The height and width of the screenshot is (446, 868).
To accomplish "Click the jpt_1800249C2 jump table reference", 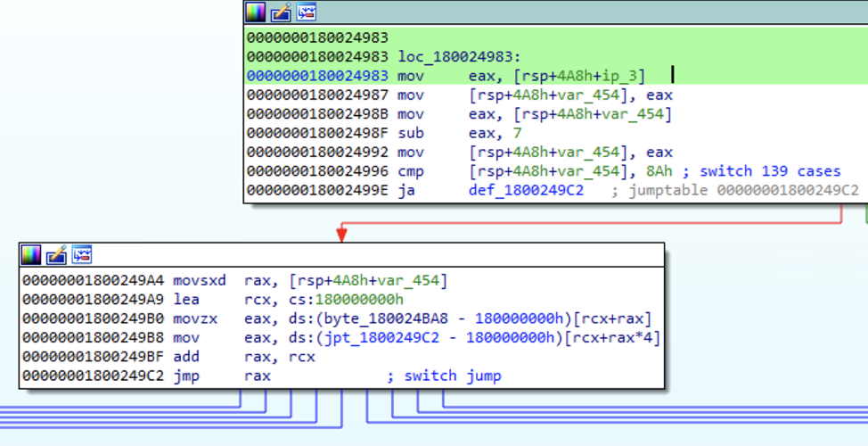I will click(382, 337).
